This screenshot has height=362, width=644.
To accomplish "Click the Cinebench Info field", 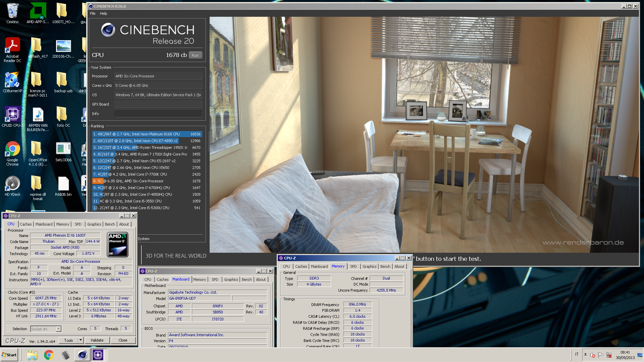I will (158, 114).
